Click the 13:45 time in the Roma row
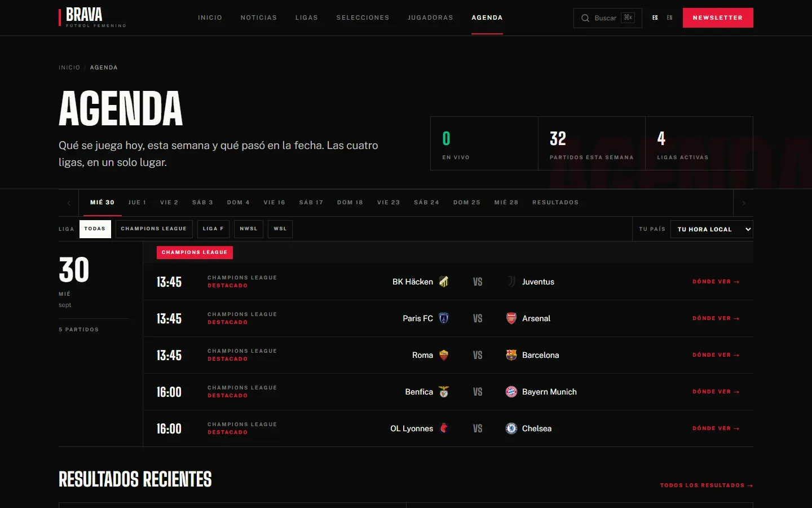Image resolution: width=812 pixels, height=508 pixels. [x=169, y=356]
